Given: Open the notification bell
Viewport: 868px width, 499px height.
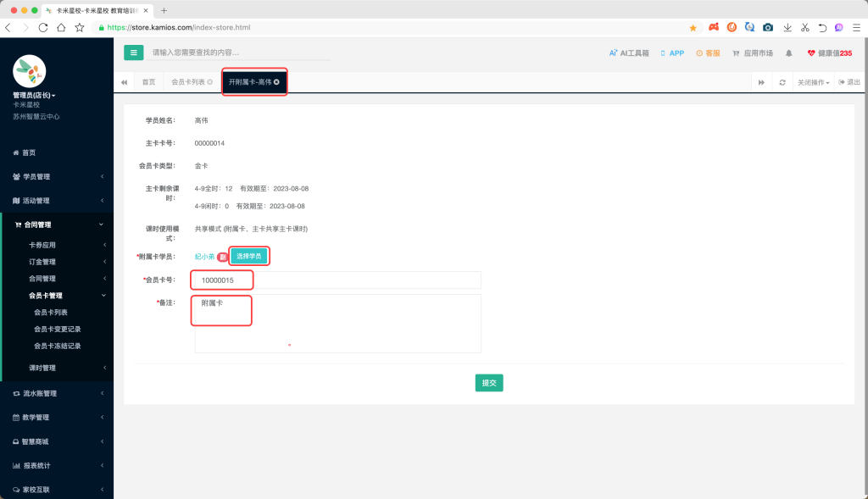Looking at the screenshot, I should click(x=789, y=53).
